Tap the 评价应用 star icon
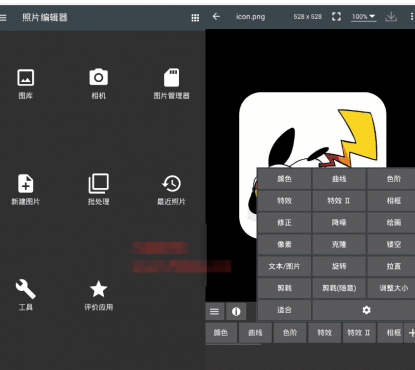This screenshot has width=415, height=370. pos(99,289)
